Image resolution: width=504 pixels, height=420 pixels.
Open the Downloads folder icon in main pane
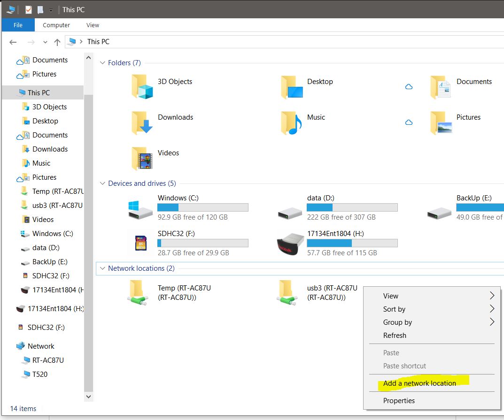[142, 122]
